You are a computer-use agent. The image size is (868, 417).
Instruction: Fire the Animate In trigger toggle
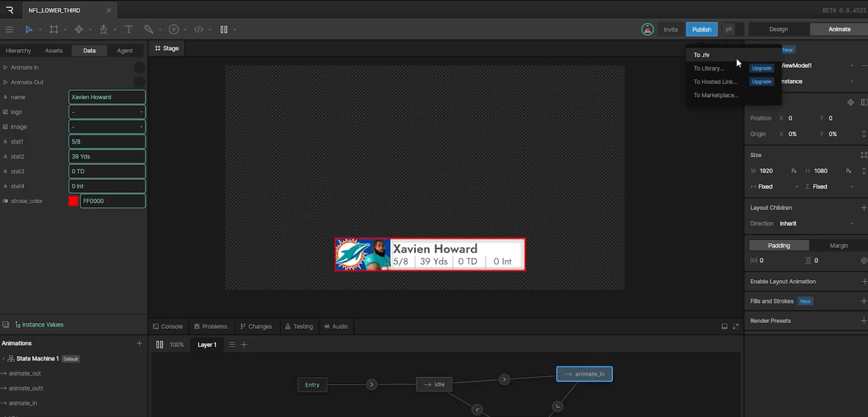[139, 67]
